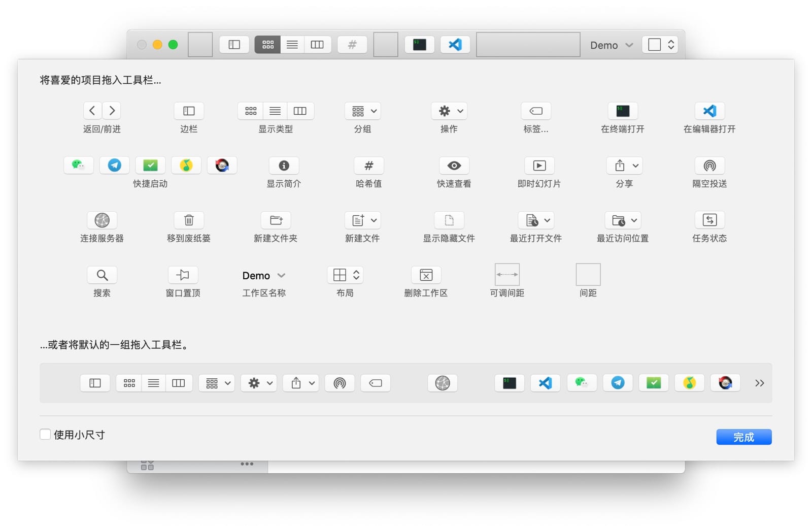
Task: Show overflow items in default toolbar set
Action: (759, 383)
